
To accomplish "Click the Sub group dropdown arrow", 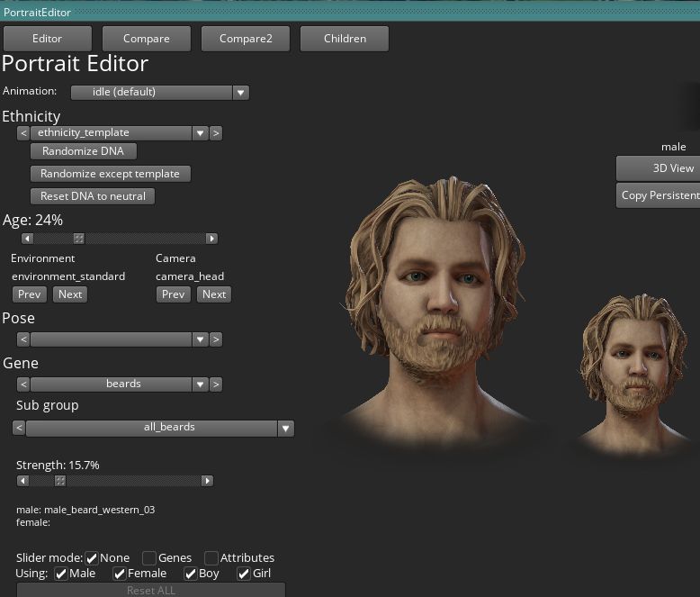I will [x=285, y=429].
